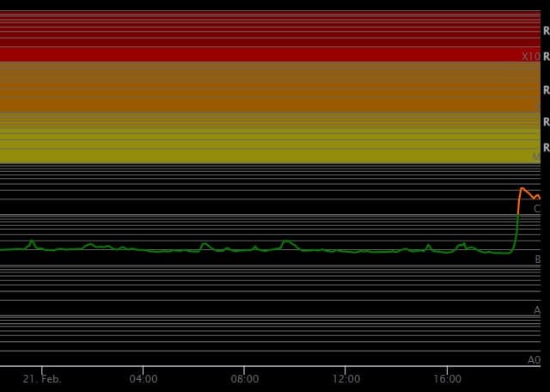Select the '08:00' time axis label
Screen dimensions: 550x392
pyautogui.click(x=244, y=379)
